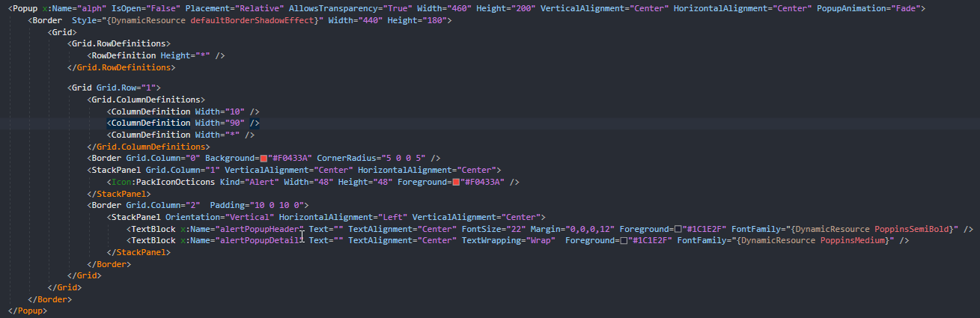Click the Grid.Column="2" attribute
Image resolution: width=980 pixels, height=318 pixels.
tap(162, 205)
